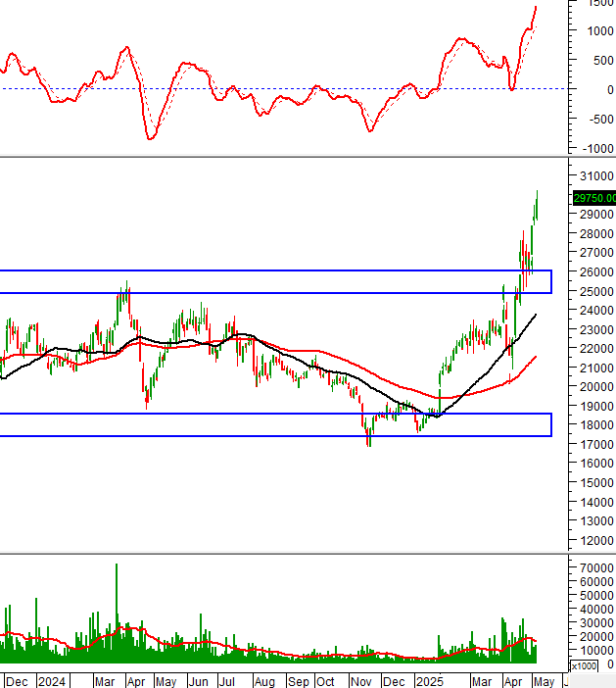Image resolution: width=616 pixels, height=688 pixels.
Task: Click the Aug month label
Action: [264, 681]
